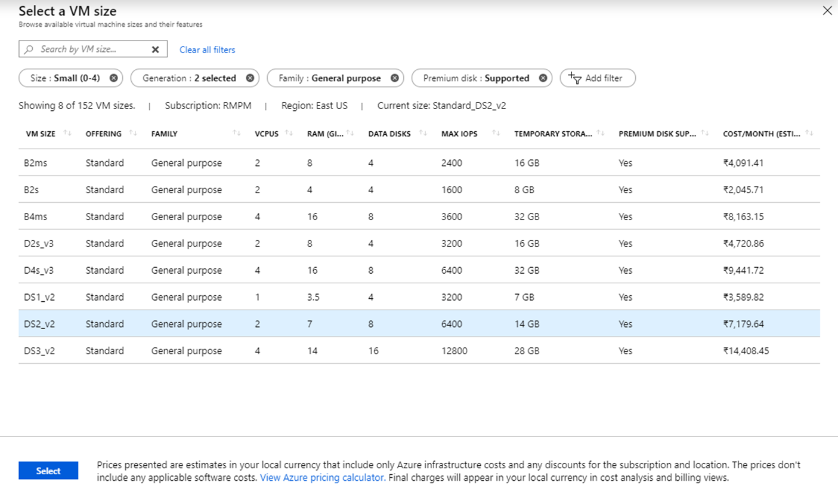Viewport: 838px width, 504px height.
Task: Open the Generation filter dropdown
Action: 191,78
